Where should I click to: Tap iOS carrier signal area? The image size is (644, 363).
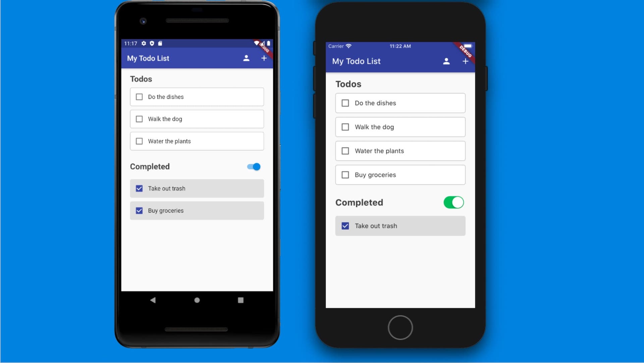(x=340, y=46)
